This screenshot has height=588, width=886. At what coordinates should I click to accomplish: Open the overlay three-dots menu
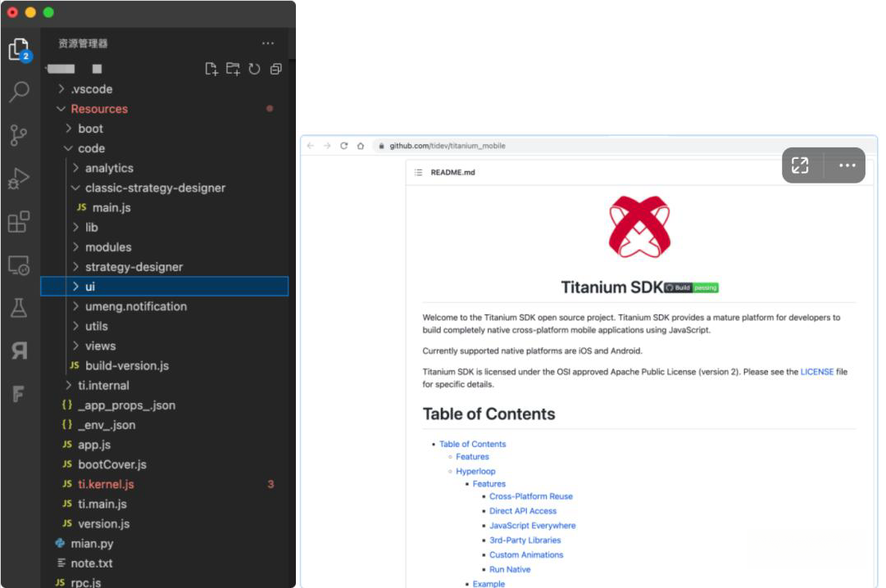tap(847, 165)
